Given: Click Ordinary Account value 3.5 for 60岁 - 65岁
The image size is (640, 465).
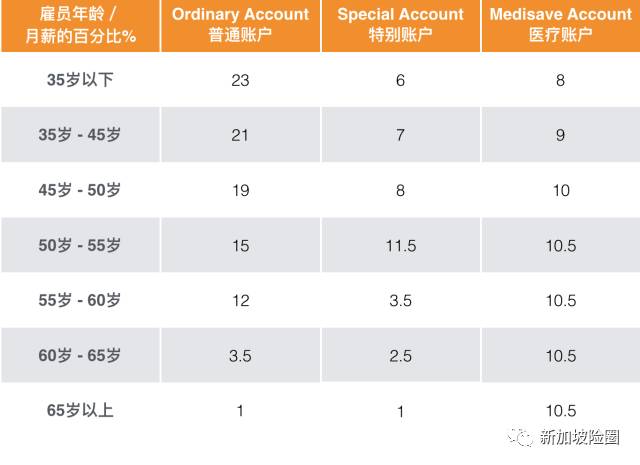Looking at the screenshot, I should 240,355.
